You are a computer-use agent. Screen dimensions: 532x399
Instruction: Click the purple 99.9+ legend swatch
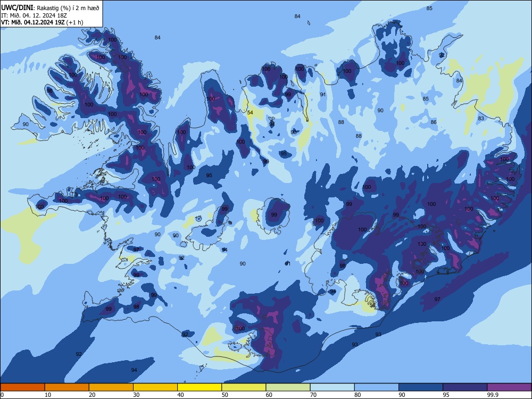[509, 387]
